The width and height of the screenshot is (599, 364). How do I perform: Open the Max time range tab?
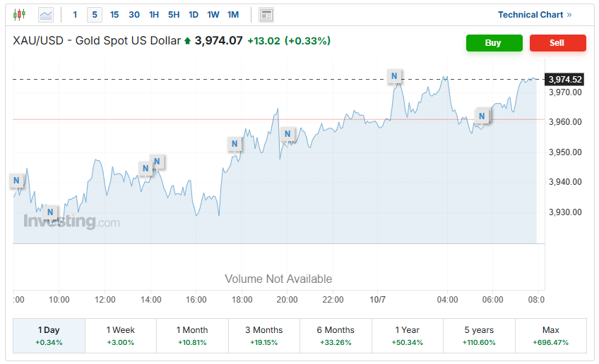coord(550,335)
